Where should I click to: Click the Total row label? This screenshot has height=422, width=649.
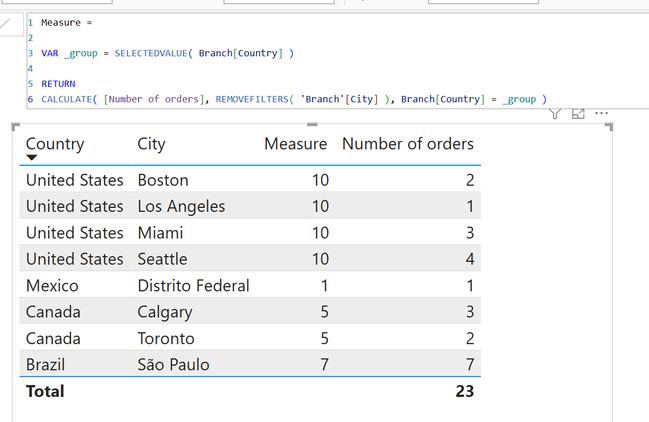[x=45, y=391]
